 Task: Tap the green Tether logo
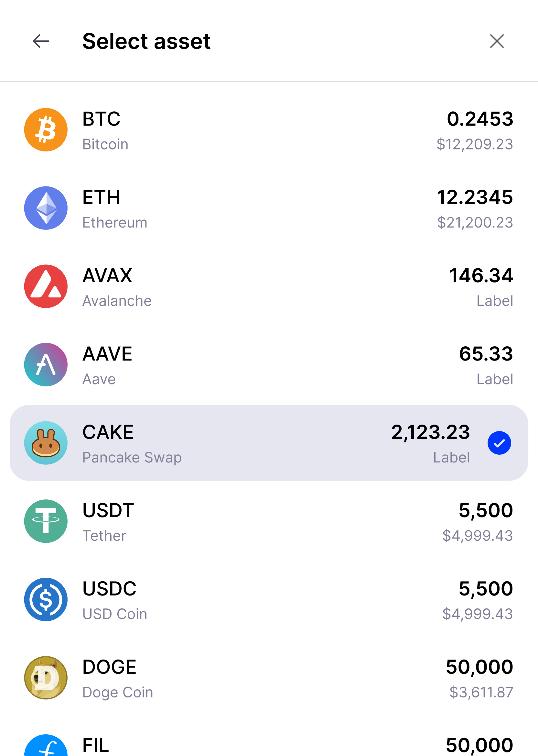pyautogui.click(x=46, y=521)
